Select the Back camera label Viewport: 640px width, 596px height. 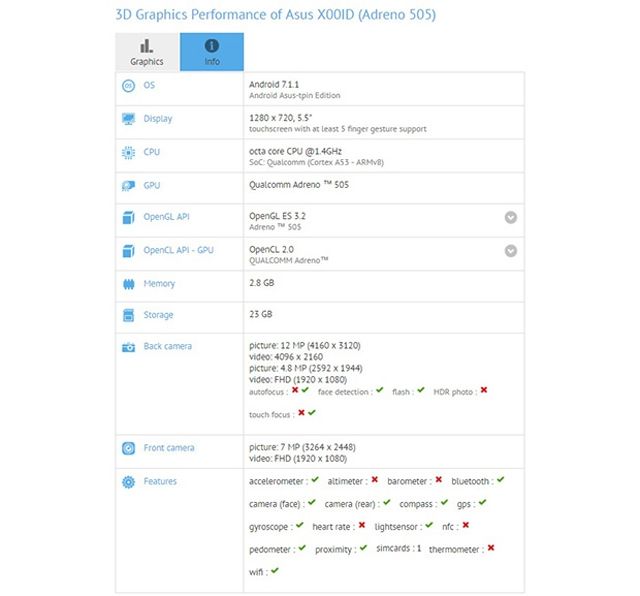[167, 347]
